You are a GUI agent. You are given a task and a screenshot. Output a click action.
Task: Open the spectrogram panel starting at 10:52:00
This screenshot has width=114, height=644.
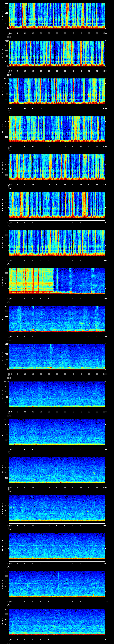[x=57, y=318]
